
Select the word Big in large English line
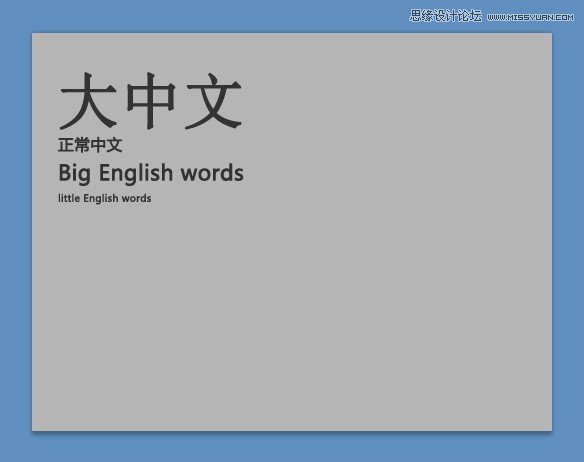(74, 174)
